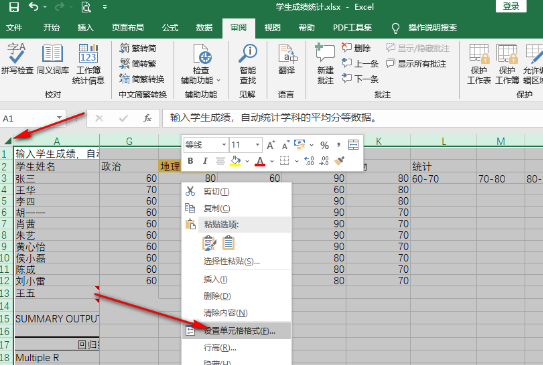This screenshot has height=365, width=543.
Task: Choose Copy (复制) from context menu
Action: (237, 208)
